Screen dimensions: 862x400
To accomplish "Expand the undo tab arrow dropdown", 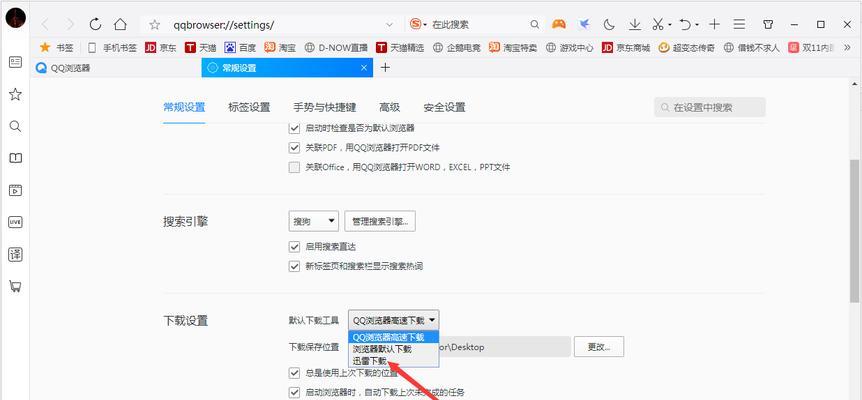I will click(x=697, y=25).
